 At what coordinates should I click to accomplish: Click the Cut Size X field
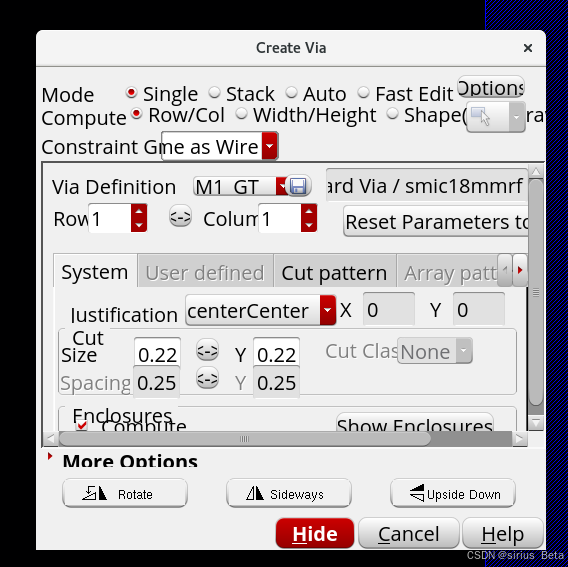point(157,351)
